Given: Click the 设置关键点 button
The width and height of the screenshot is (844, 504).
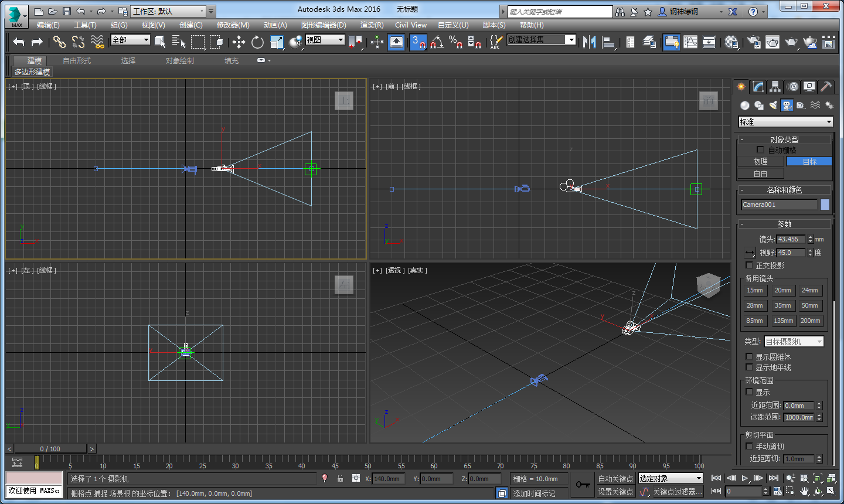Looking at the screenshot, I should click(x=615, y=492).
